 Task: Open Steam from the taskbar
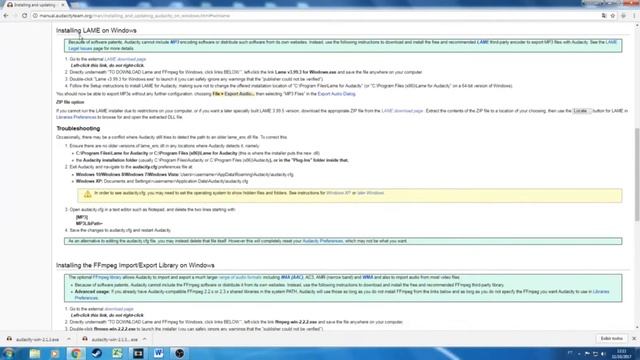point(97,353)
